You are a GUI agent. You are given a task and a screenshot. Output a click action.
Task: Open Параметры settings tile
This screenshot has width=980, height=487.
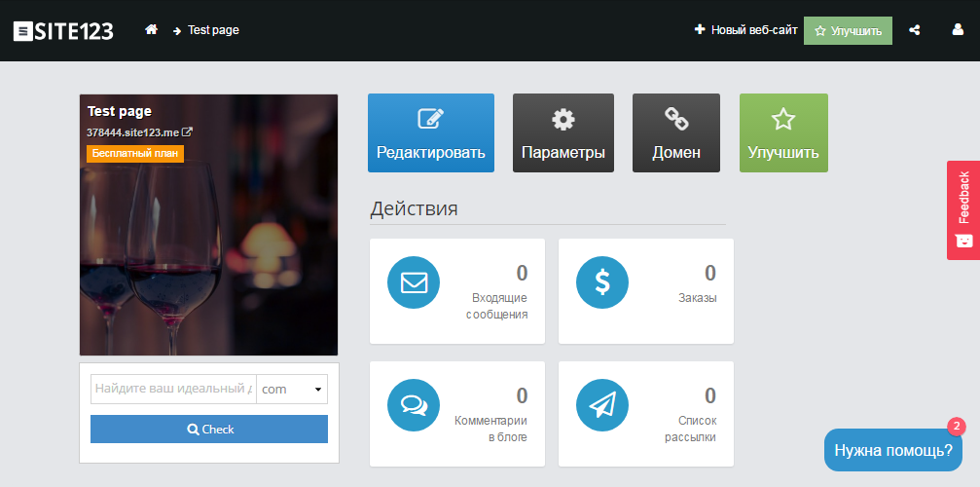pyautogui.click(x=563, y=132)
